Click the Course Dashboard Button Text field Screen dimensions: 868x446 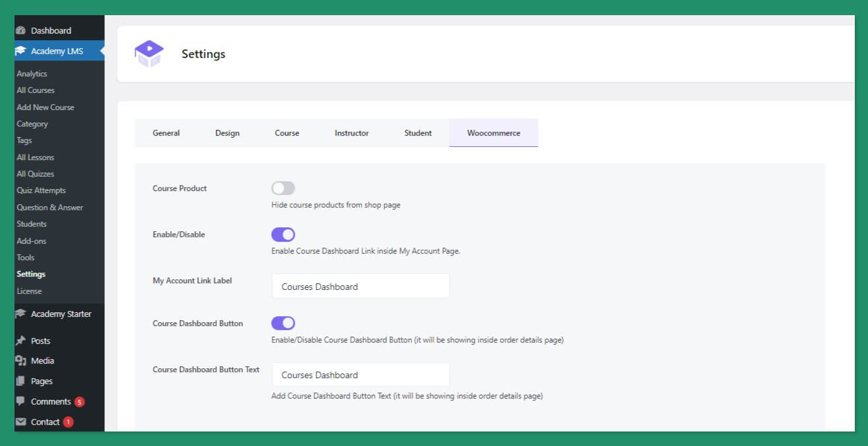[361, 374]
